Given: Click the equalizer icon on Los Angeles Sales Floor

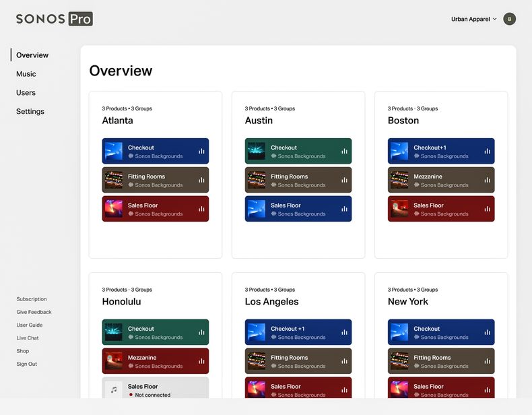Looking at the screenshot, I should click(x=344, y=390).
